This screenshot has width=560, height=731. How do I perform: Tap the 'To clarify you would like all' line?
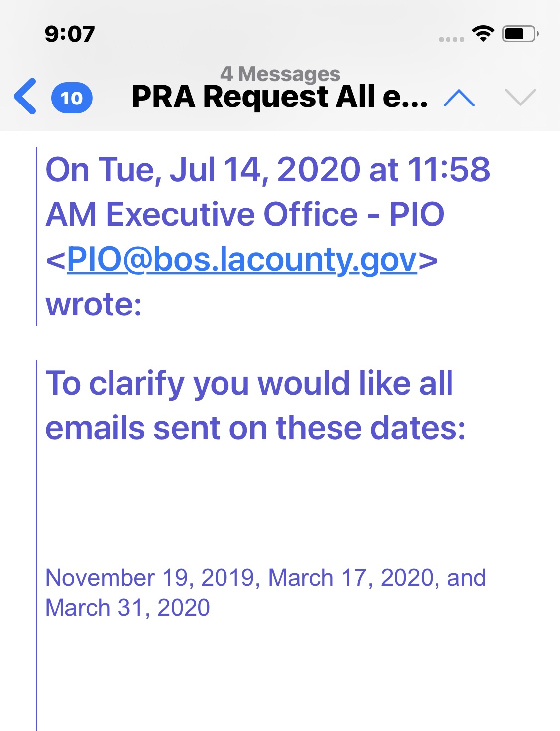249,384
